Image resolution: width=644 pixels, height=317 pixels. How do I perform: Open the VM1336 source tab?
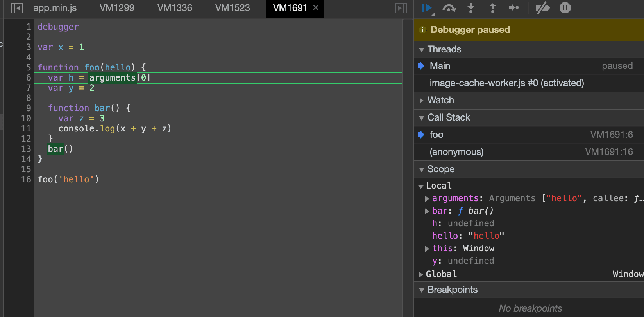point(175,8)
